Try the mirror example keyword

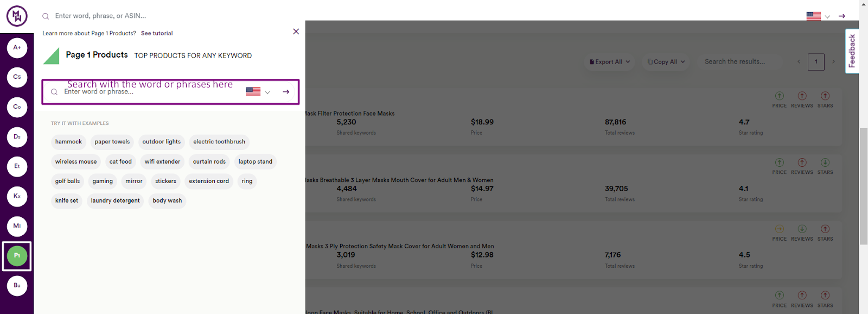[134, 181]
